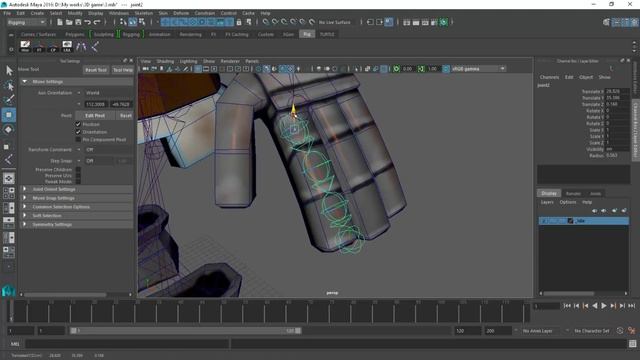Viewport: 640px width, 360px height.
Task: Open the Deform menu
Action: [181, 13]
